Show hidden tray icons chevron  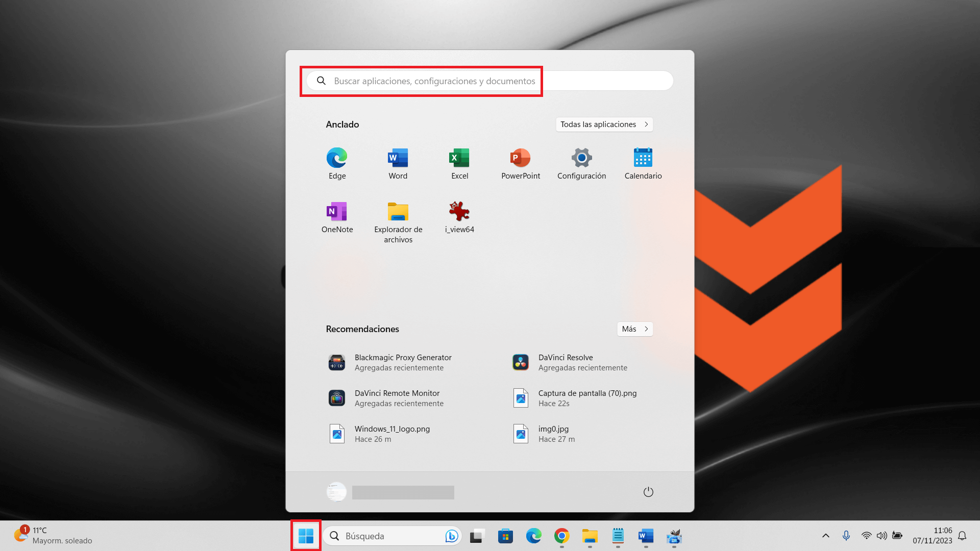click(x=826, y=536)
